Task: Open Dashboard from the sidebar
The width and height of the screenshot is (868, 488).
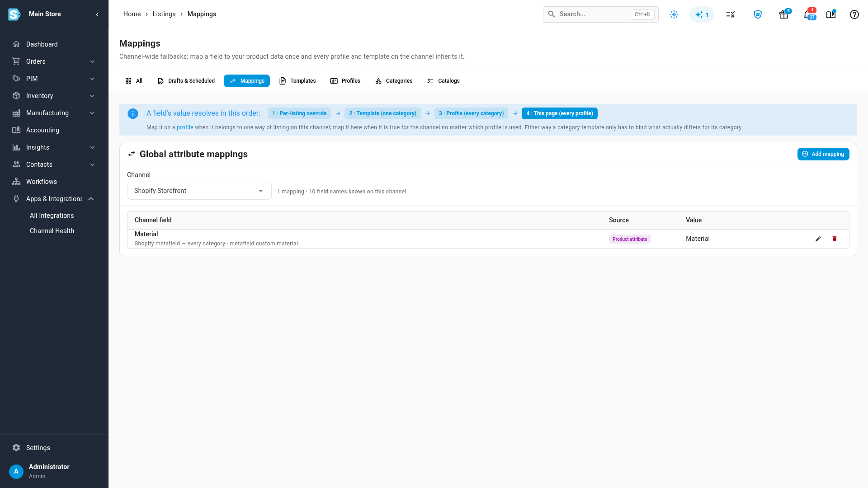Action: (x=54, y=44)
